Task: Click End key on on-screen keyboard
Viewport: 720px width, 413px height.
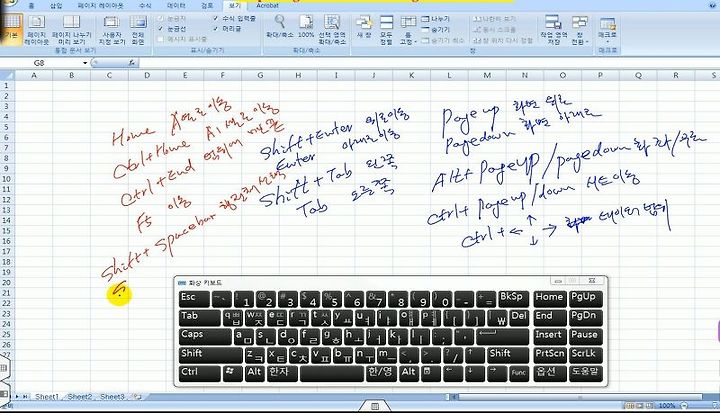Action: click(x=549, y=317)
